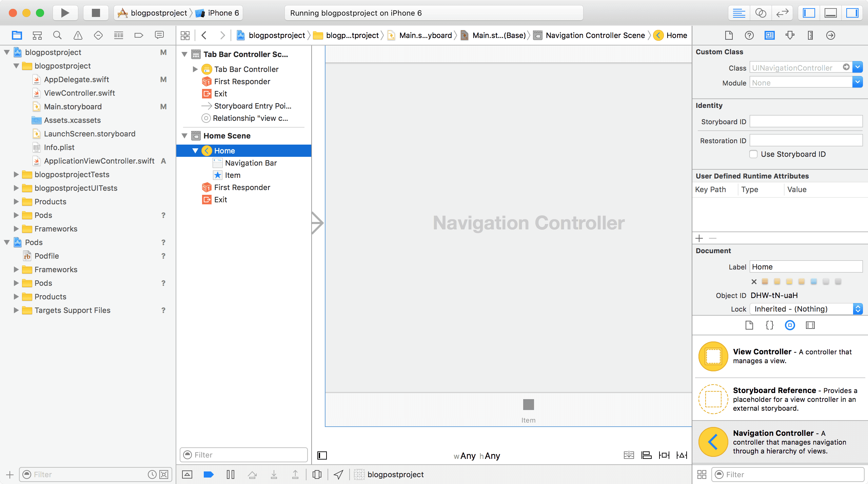Enable Use Storyboard ID checkbox
Screen dimensions: 868x484
click(x=753, y=154)
